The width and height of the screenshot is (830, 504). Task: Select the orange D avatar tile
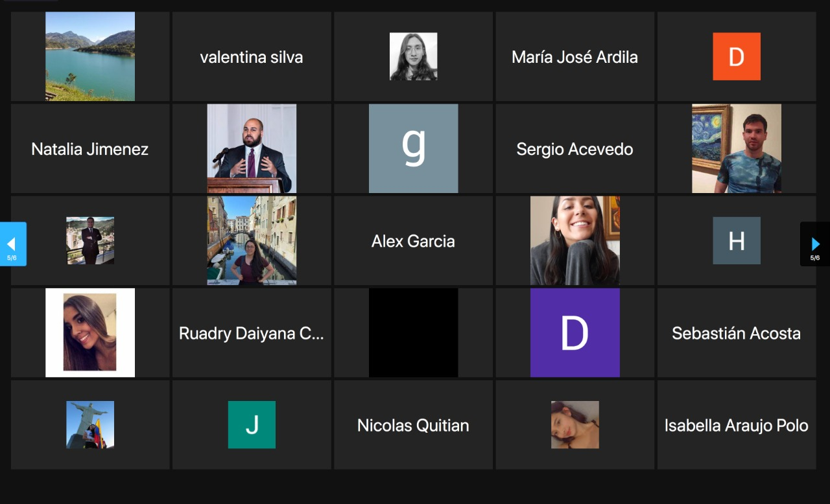coord(736,56)
